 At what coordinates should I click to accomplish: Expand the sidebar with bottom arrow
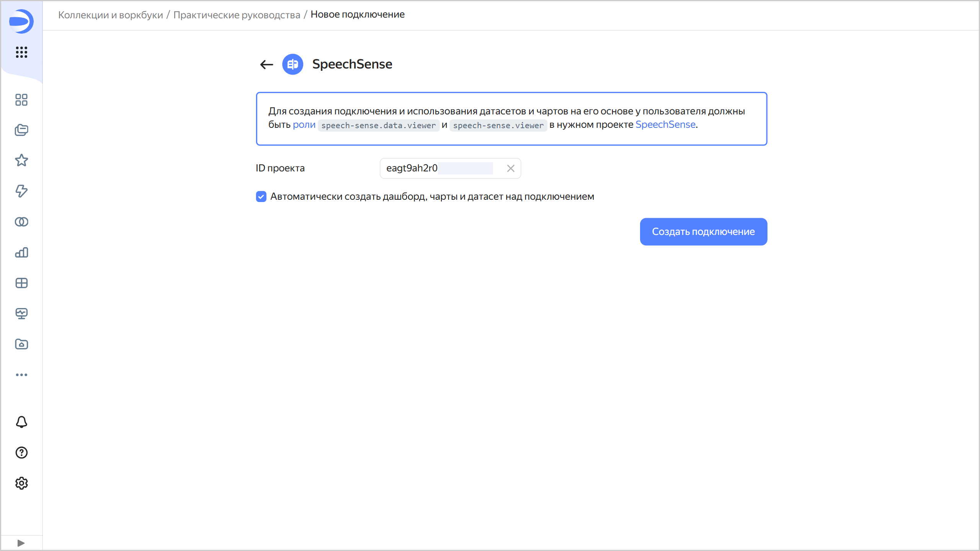point(21,543)
